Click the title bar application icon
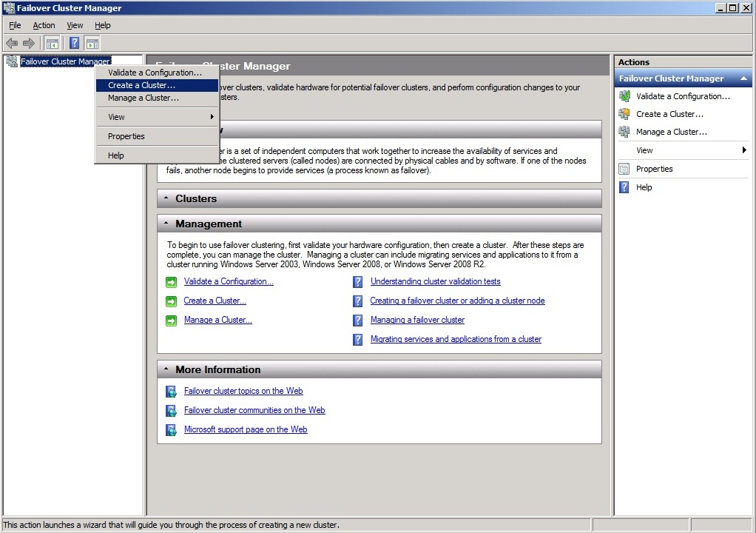The image size is (756, 533). tap(9, 7)
